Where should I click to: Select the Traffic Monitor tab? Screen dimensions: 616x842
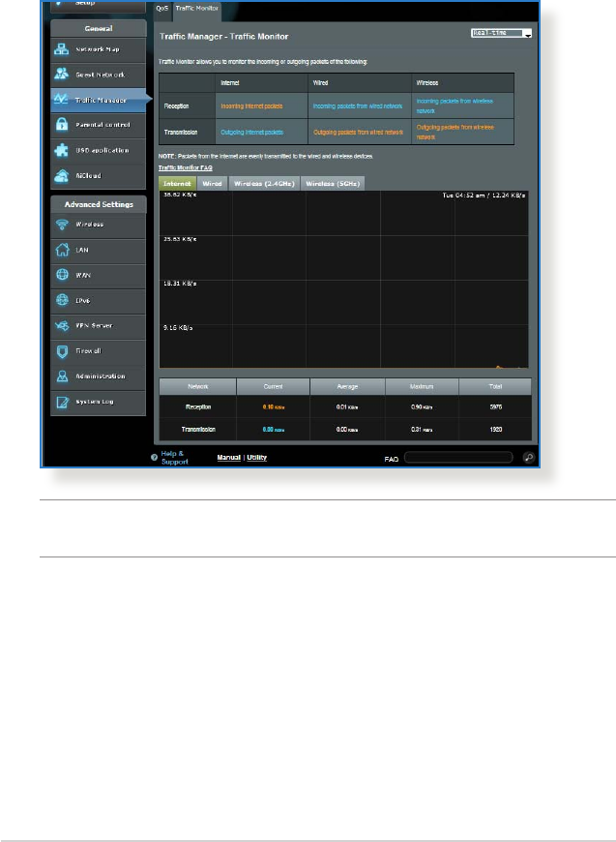[197, 9]
